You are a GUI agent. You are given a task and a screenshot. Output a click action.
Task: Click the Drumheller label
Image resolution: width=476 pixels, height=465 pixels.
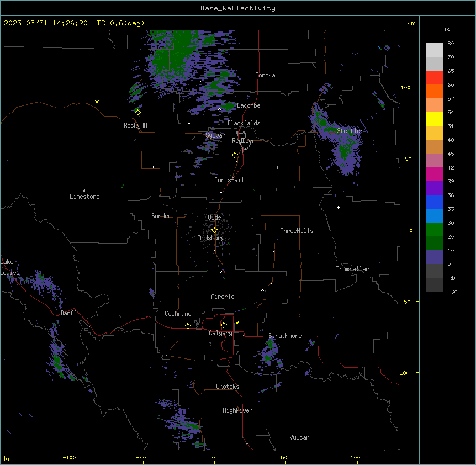[x=352, y=269]
